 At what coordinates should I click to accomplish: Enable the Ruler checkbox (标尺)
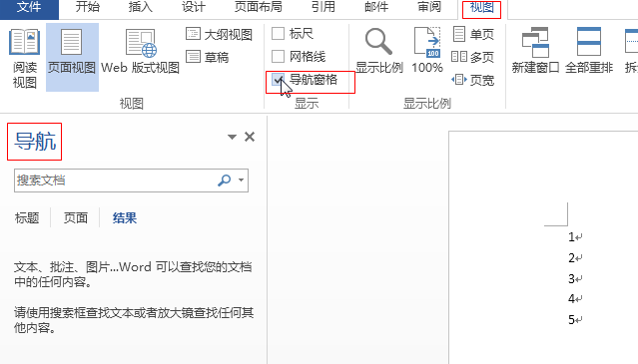pyautogui.click(x=278, y=33)
